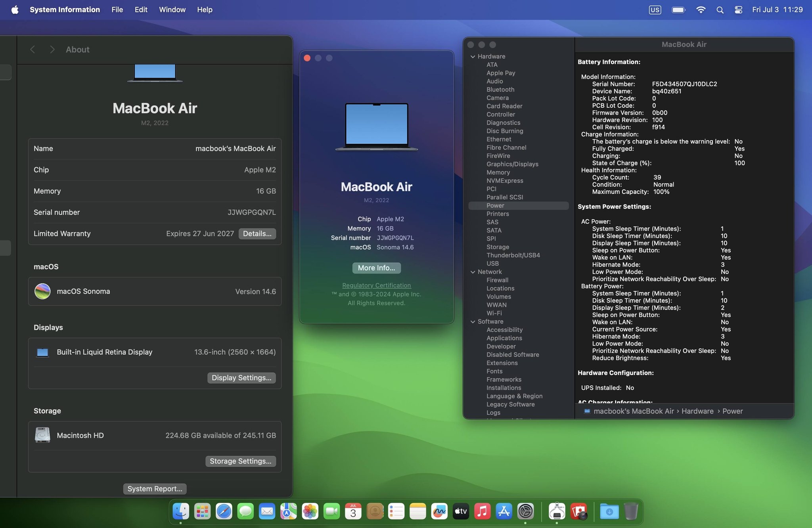Open App Store in the Dock
The width and height of the screenshot is (812, 528).
coord(504,511)
